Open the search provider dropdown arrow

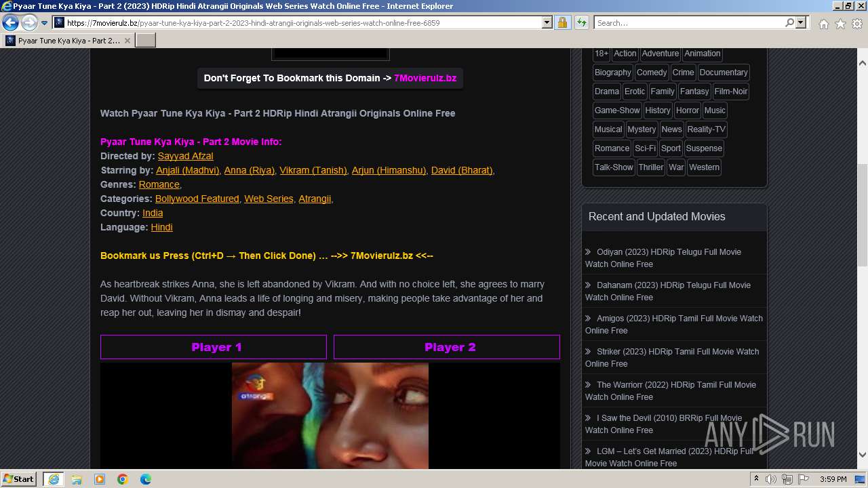pos(801,23)
